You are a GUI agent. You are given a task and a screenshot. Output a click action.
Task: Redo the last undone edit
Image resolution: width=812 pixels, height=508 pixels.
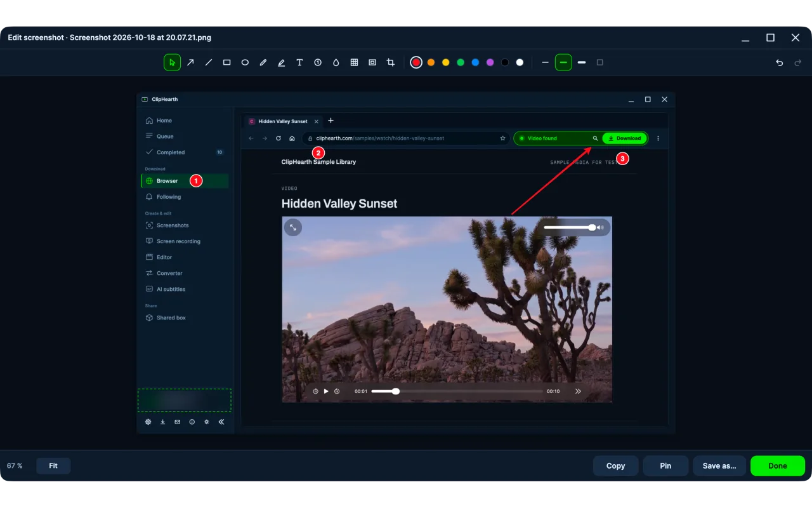(798, 62)
